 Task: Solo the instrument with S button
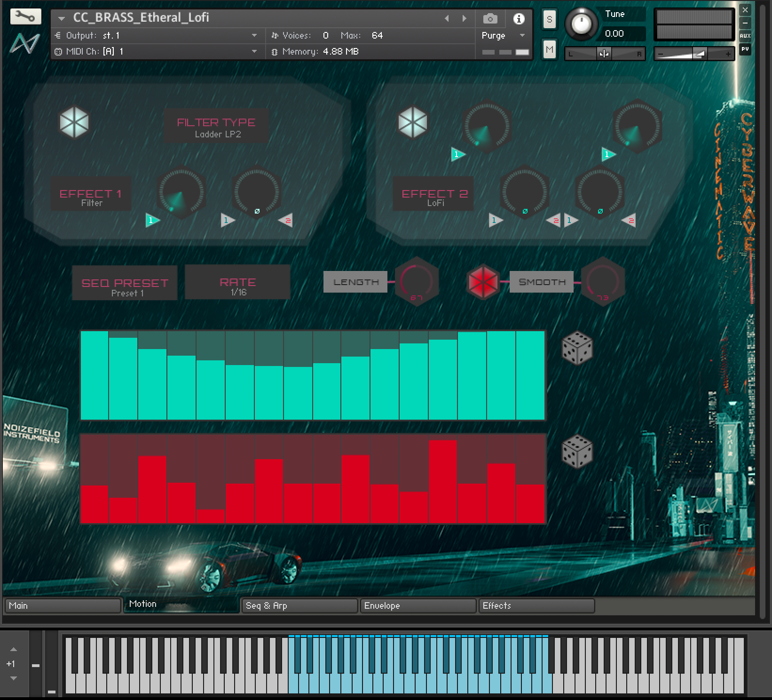(x=549, y=20)
